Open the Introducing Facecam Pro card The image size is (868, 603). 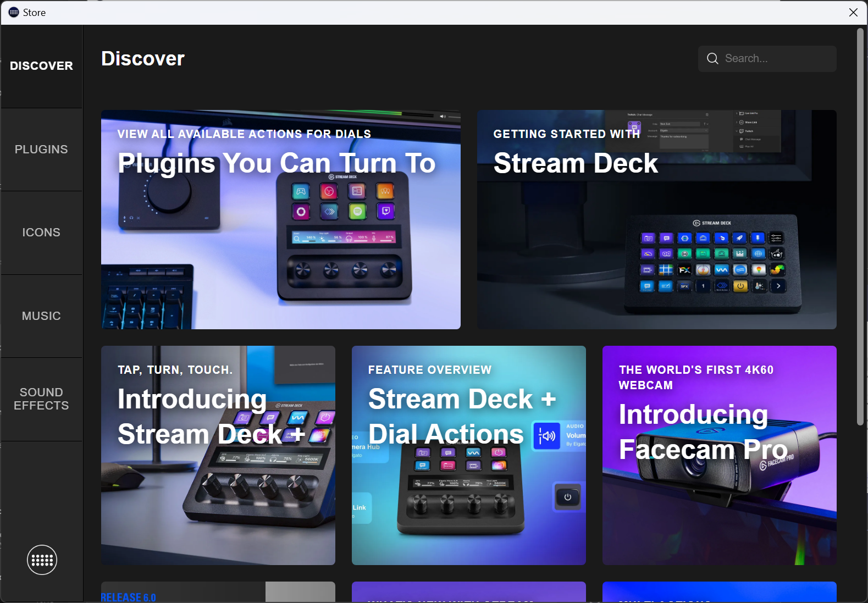tap(719, 455)
